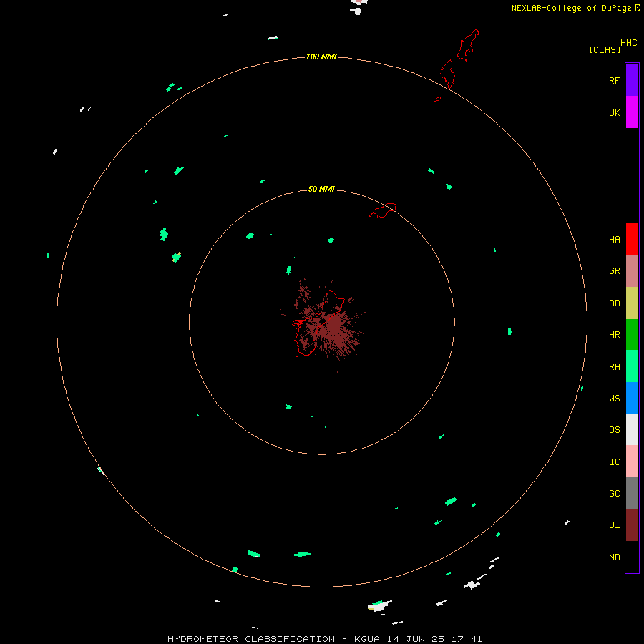
Task: Click the IC legend label
Action: (614, 462)
